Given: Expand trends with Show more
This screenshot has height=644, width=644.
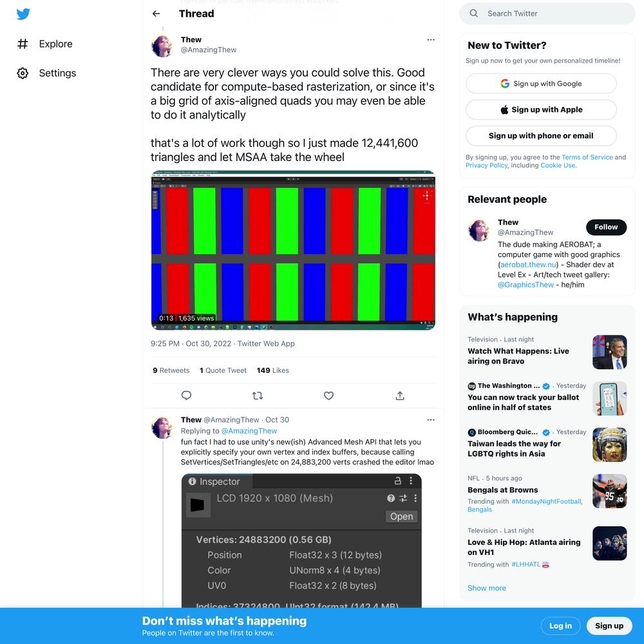Looking at the screenshot, I should coord(486,588).
